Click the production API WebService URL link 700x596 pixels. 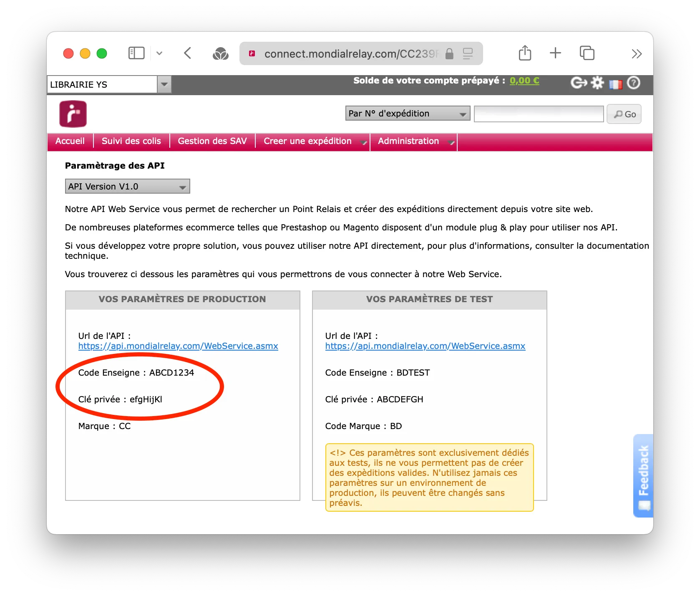click(x=178, y=346)
